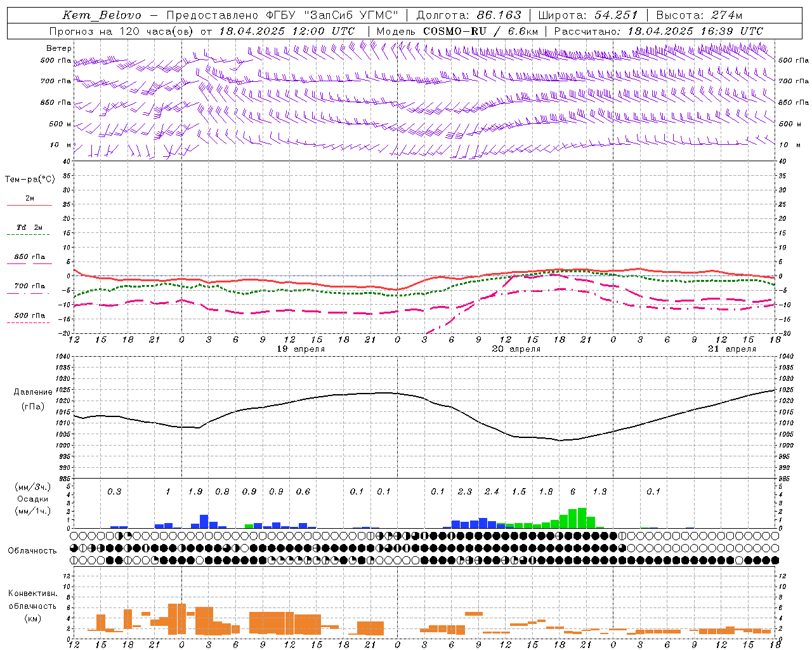The height and width of the screenshot is (650, 812).
Task: Click the 0.6 precipitation total
Action: 303,491
